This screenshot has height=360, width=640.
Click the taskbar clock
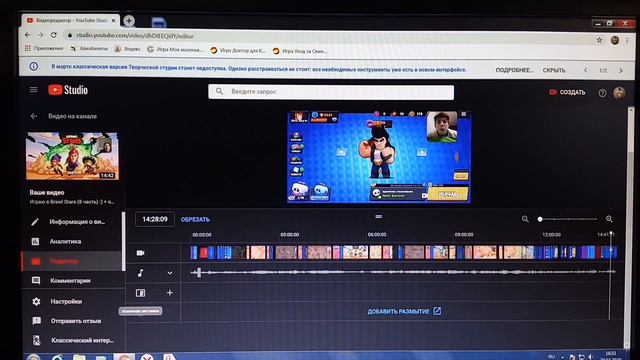611,356
